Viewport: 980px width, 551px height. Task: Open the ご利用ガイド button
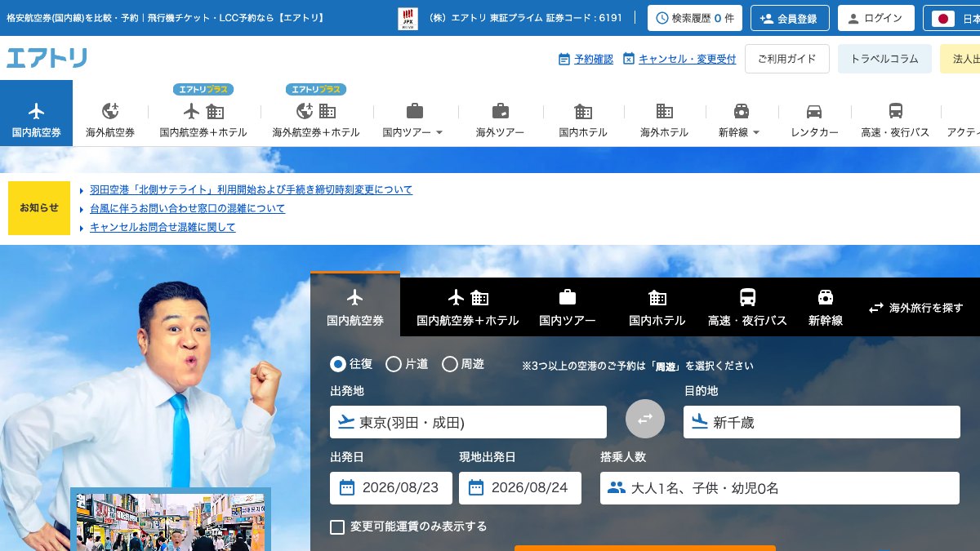pyautogui.click(x=787, y=59)
